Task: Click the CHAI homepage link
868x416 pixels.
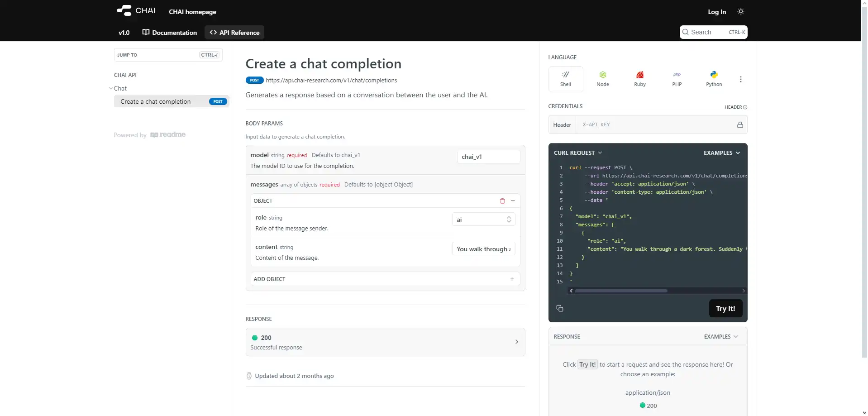Action: point(192,12)
